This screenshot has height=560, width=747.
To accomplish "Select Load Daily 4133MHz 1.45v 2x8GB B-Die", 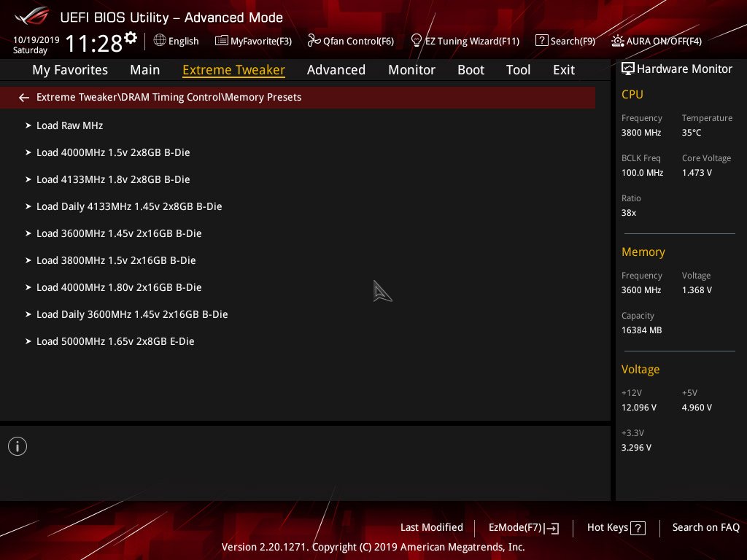I will pyautogui.click(x=129, y=206).
